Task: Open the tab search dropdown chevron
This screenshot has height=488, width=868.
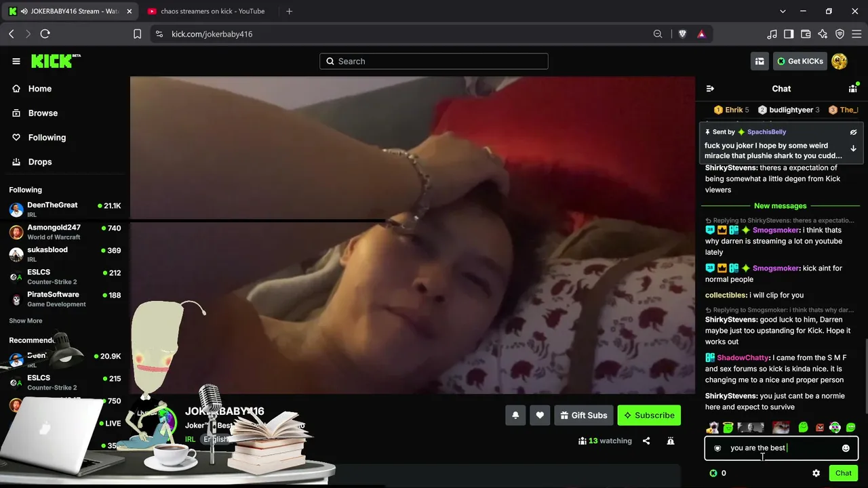Action: [x=783, y=11]
